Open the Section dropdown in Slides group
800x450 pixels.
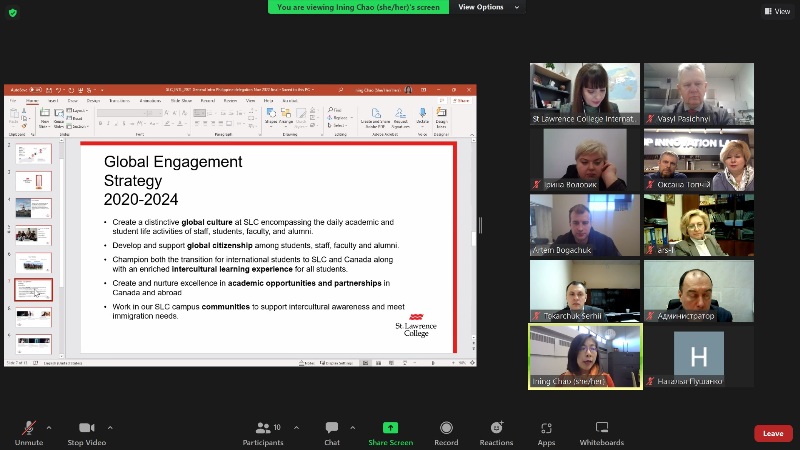coord(77,126)
